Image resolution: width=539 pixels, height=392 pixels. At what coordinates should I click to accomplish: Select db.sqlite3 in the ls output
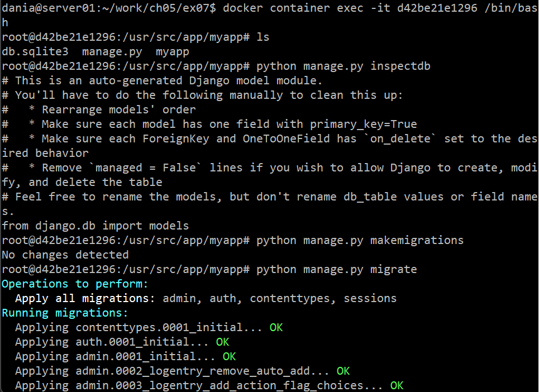(x=35, y=52)
